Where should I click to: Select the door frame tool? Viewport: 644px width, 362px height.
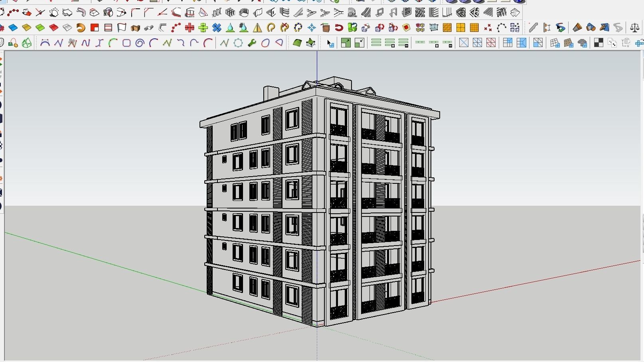(x=393, y=13)
